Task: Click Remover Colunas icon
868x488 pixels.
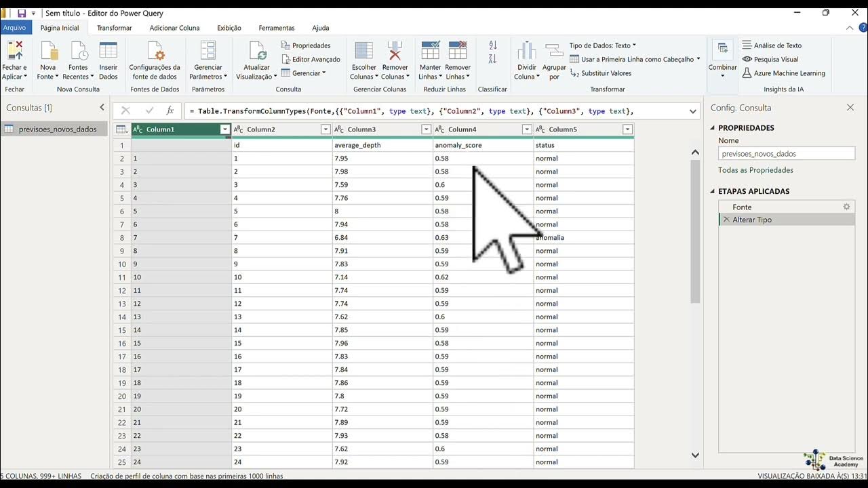Action: point(395,51)
